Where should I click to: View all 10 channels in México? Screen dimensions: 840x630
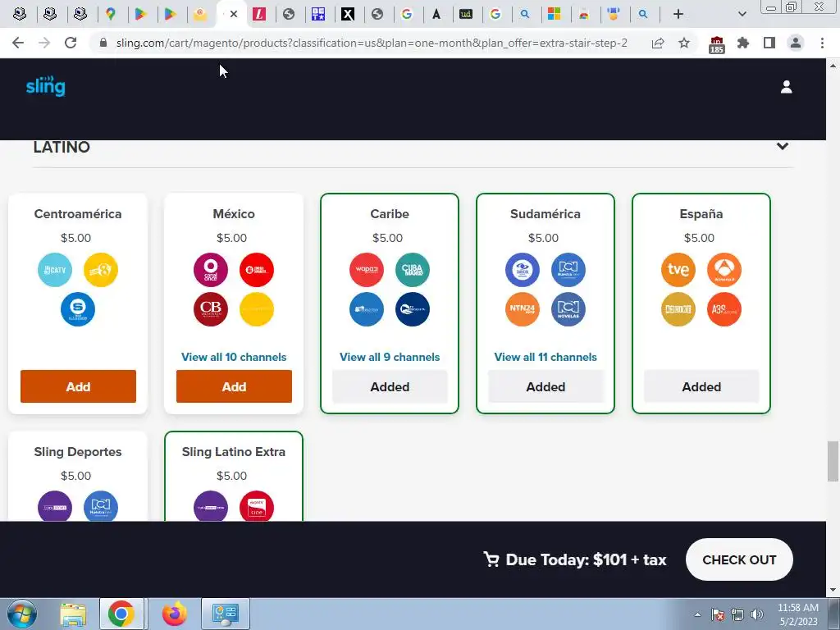(234, 357)
